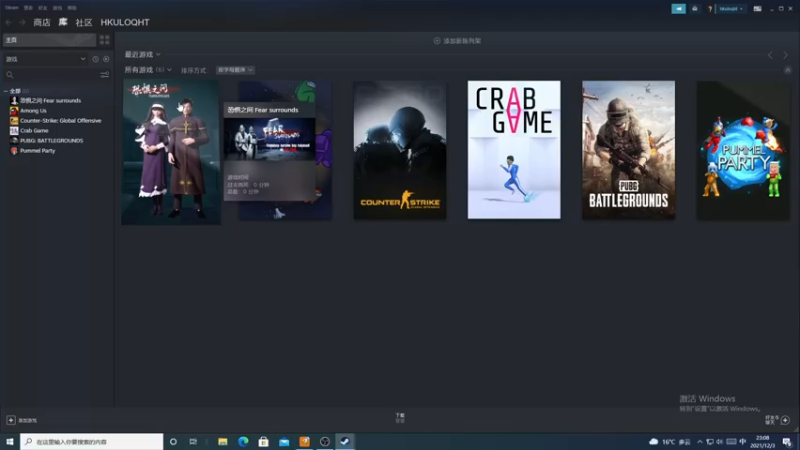Click the Crab Game icon in the sidebar
The width and height of the screenshot is (800, 450).
(14, 131)
